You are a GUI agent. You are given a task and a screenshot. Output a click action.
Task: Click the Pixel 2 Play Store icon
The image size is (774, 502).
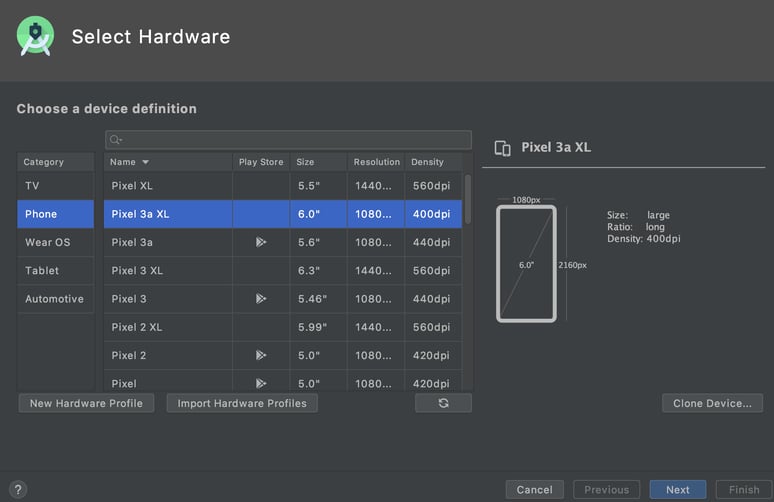[261, 355]
